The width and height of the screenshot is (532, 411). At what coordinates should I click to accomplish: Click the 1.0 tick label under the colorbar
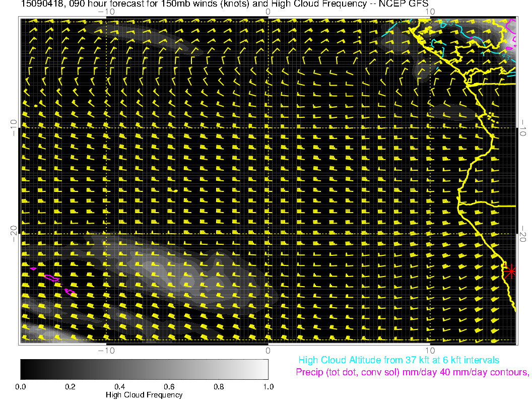(x=268, y=386)
